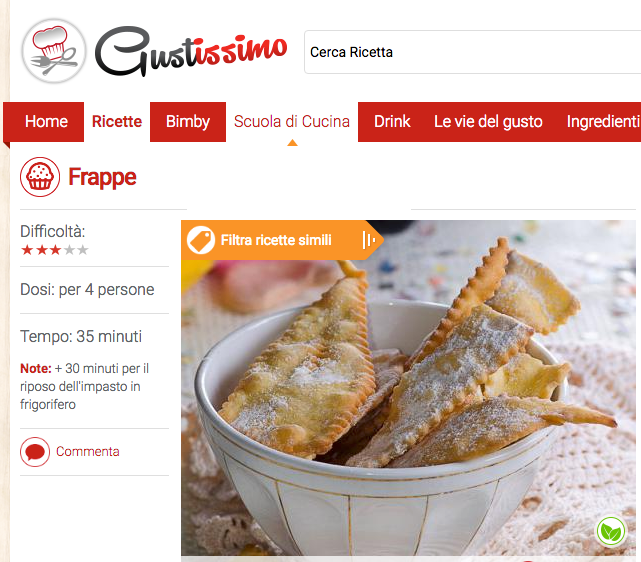This screenshot has height=562, width=641.
Task: Collapse the Filtra ricette simili banner handle
Action: point(368,240)
